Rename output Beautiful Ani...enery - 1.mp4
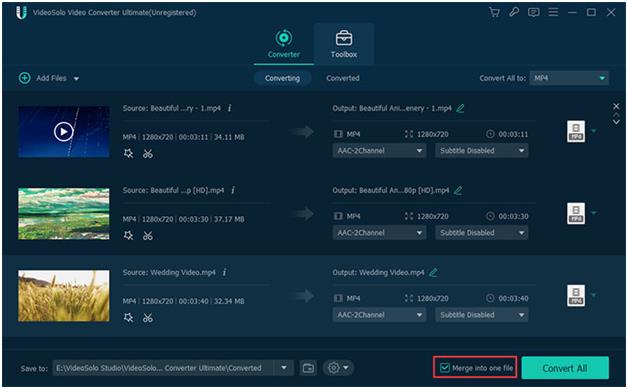This screenshot has width=628, height=389. [460, 108]
